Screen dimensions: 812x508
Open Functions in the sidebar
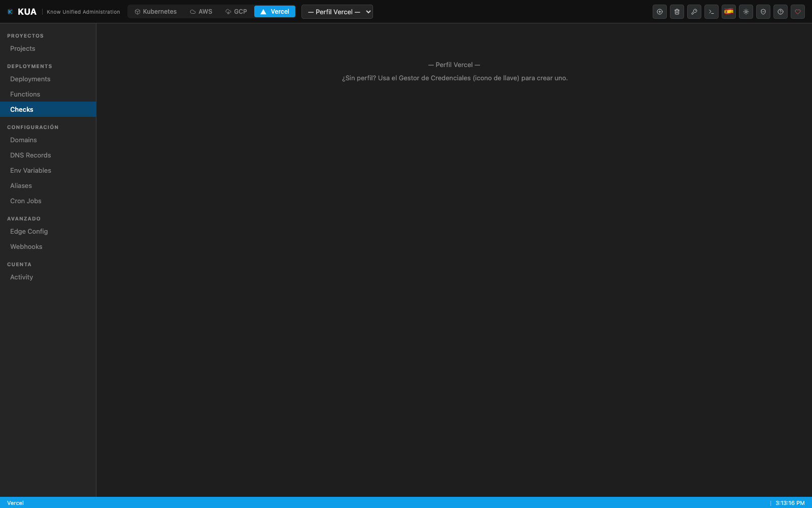(x=48, y=94)
